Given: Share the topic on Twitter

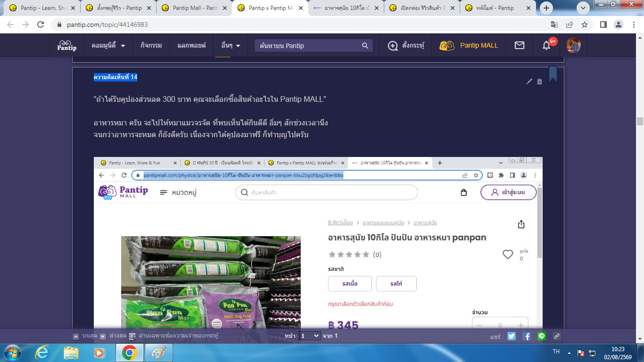Looking at the screenshot, I should tap(512, 336).
